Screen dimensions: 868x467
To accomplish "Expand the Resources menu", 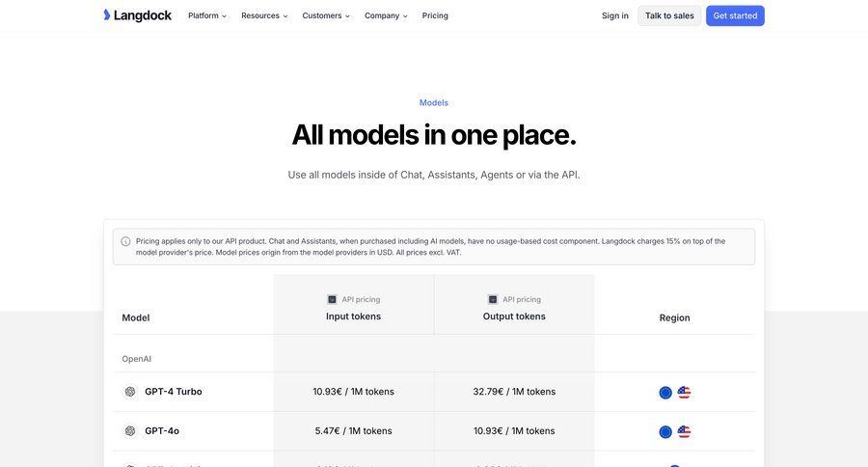I will coord(264,15).
